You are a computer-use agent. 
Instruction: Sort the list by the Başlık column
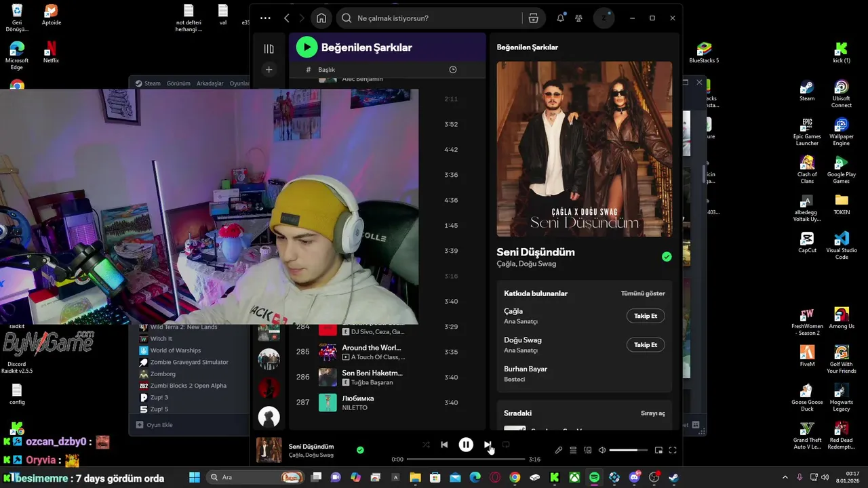[326, 70]
